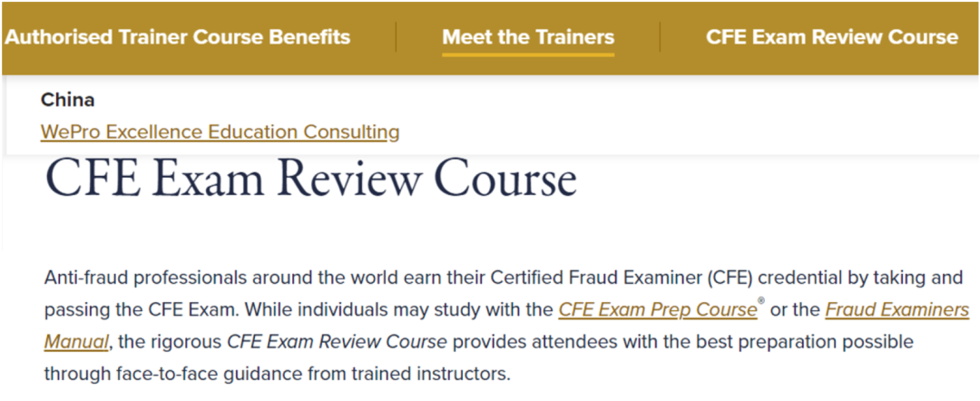Screen dimensions: 980x401
Task: Click divider before CFE Exam Review Course tab
Action: 660,37
